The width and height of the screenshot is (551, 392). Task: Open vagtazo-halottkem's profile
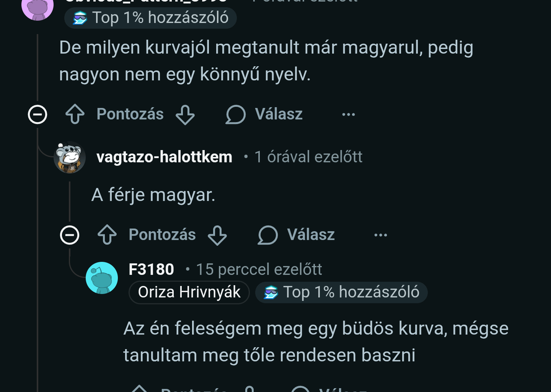click(164, 157)
